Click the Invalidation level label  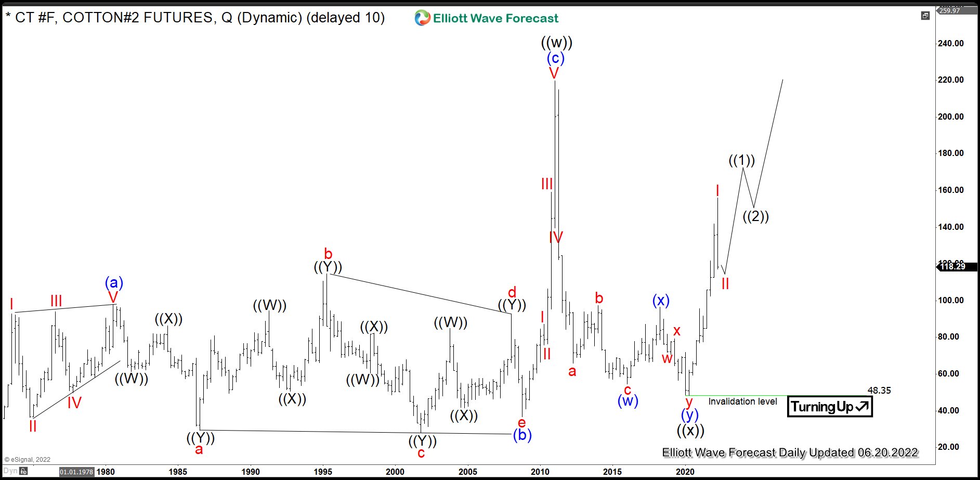coord(742,401)
